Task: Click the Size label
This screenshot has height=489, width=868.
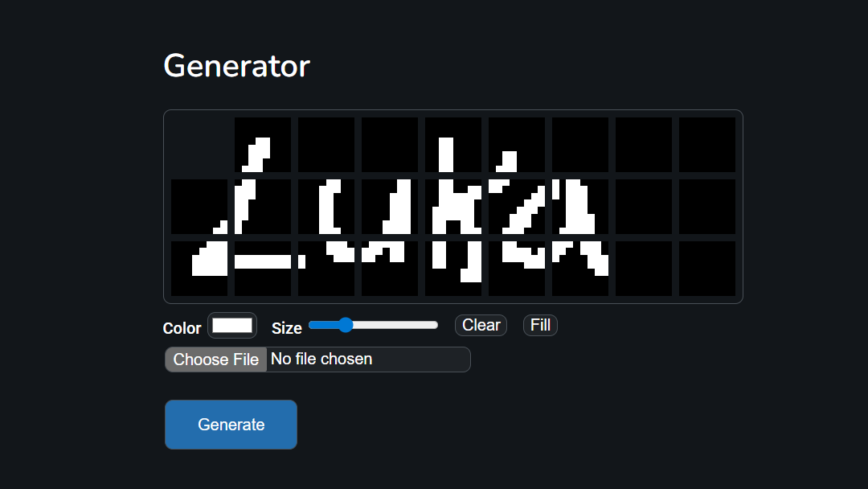Action: point(287,328)
